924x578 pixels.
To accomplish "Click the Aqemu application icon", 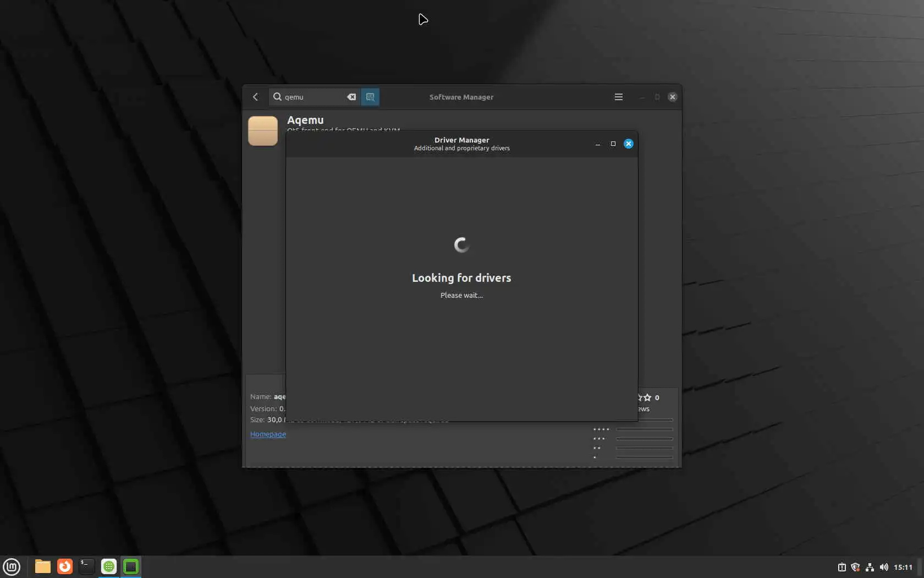I will [x=263, y=131].
